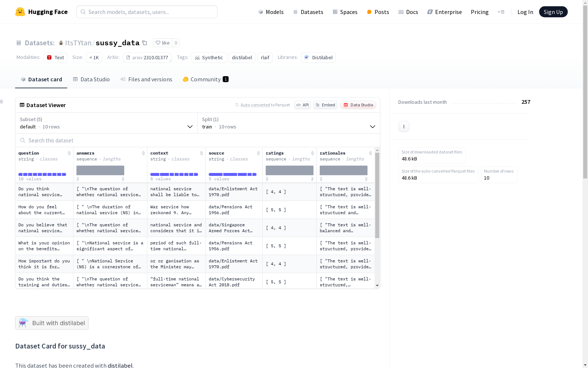Screen dimensions: 588x368
Task: Click the Log In link
Action: (525, 12)
